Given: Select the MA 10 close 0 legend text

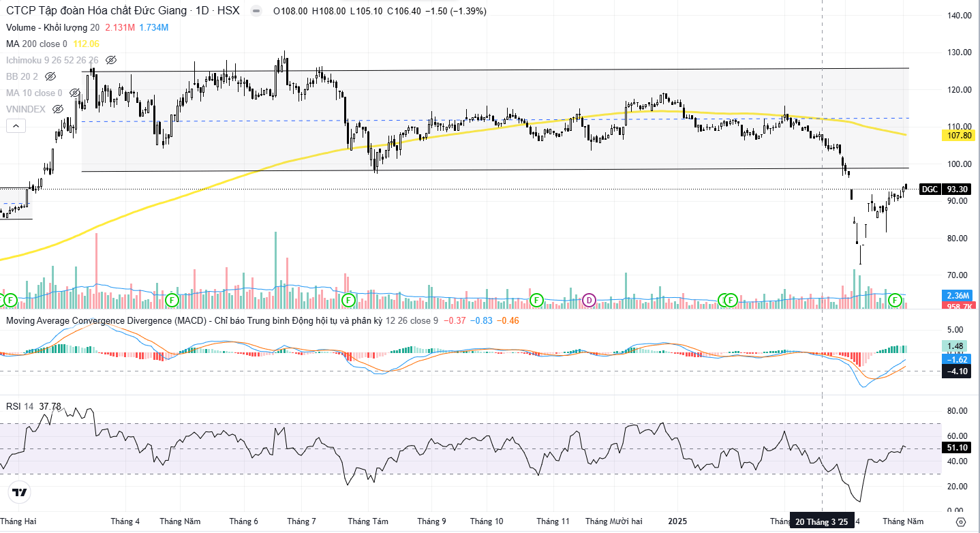Looking at the screenshot, I should point(35,93).
